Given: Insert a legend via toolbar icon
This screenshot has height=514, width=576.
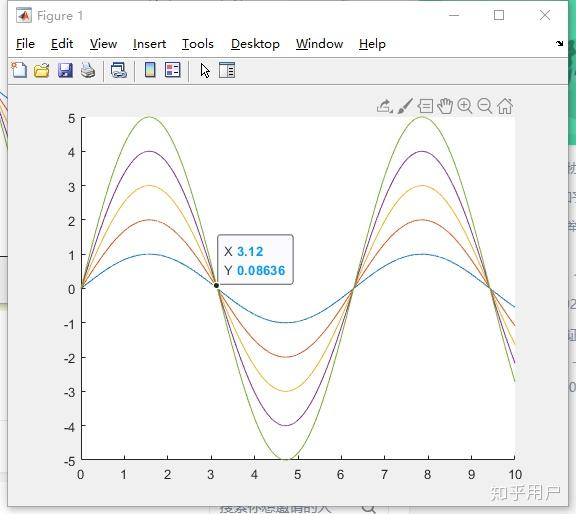Looking at the screenshot, I should (x=173, y=70).
